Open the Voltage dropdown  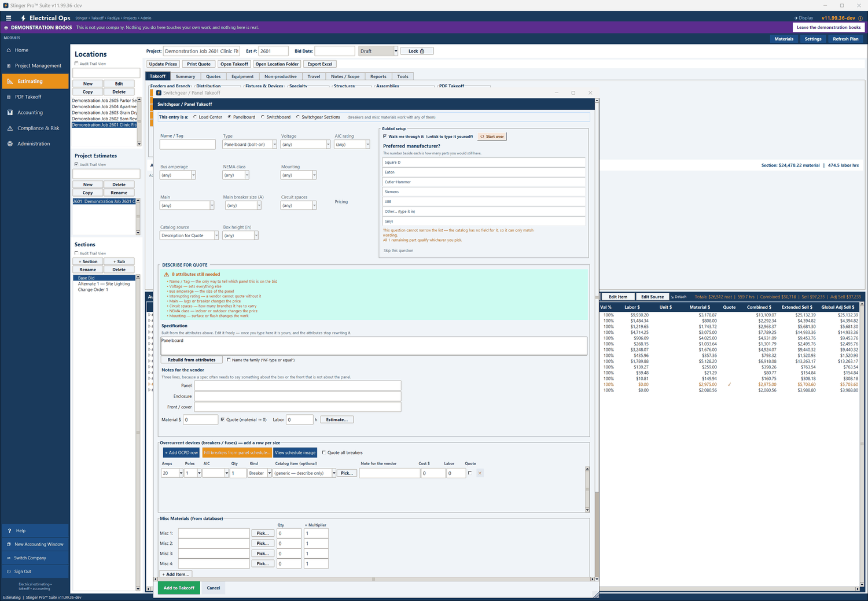tap(328, 145)
